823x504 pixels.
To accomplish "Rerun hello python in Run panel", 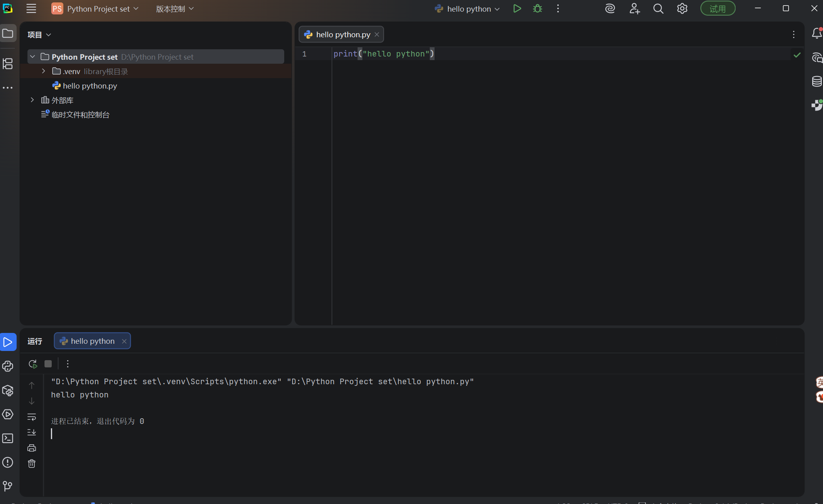I will click(32, 364).
